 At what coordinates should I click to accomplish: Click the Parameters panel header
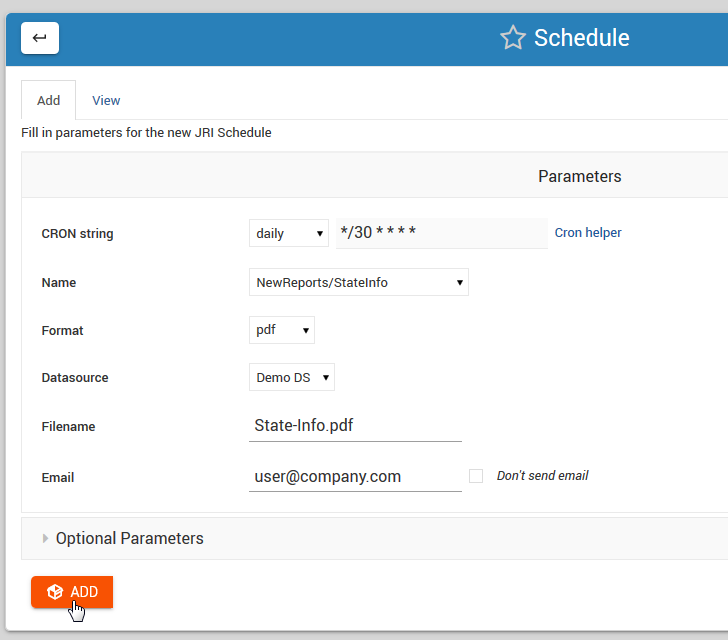click(x=579, y=176)
